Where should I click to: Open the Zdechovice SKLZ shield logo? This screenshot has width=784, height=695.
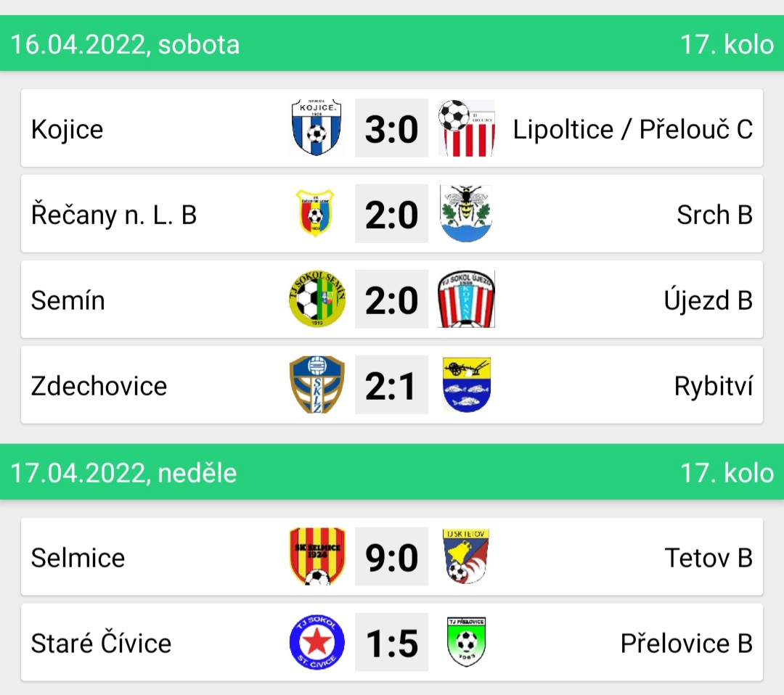click(x=317, y=384)
